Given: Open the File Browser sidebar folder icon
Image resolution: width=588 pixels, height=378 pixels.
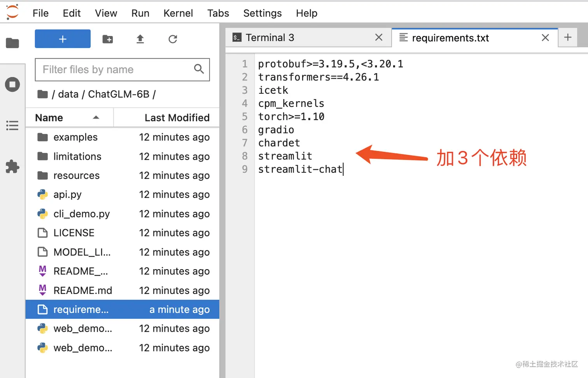Looking at the screenshot, I should tap(12, 43).
